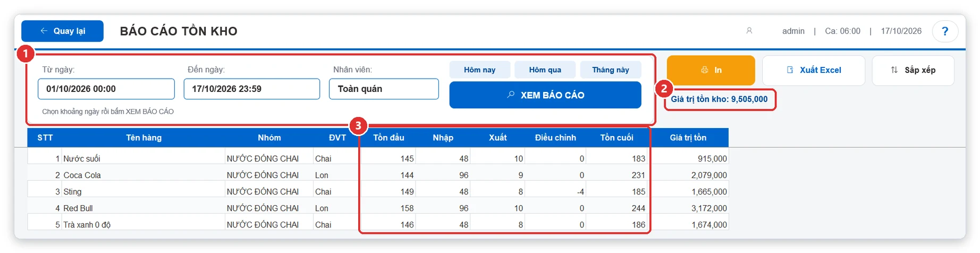Image resolution: width=980 pixels, height=253 pixels.
Task: Click the 17/10/2026 date in header
Action: 901,31
